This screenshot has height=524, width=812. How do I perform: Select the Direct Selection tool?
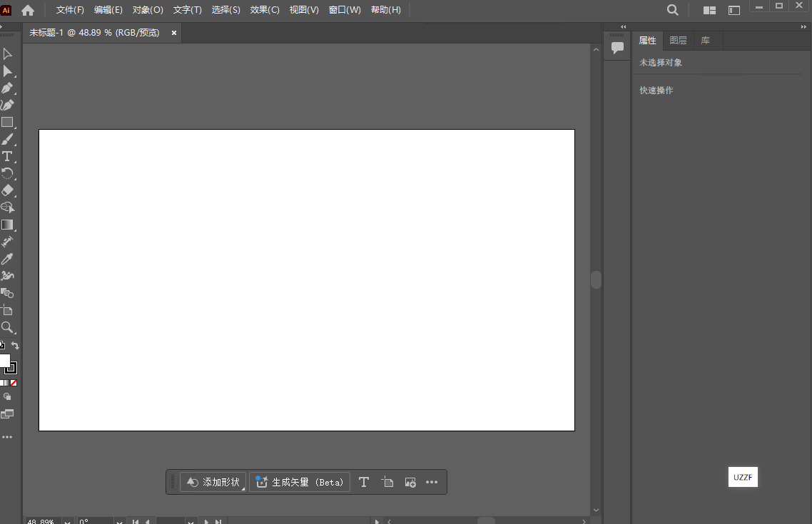pos(9,71)
